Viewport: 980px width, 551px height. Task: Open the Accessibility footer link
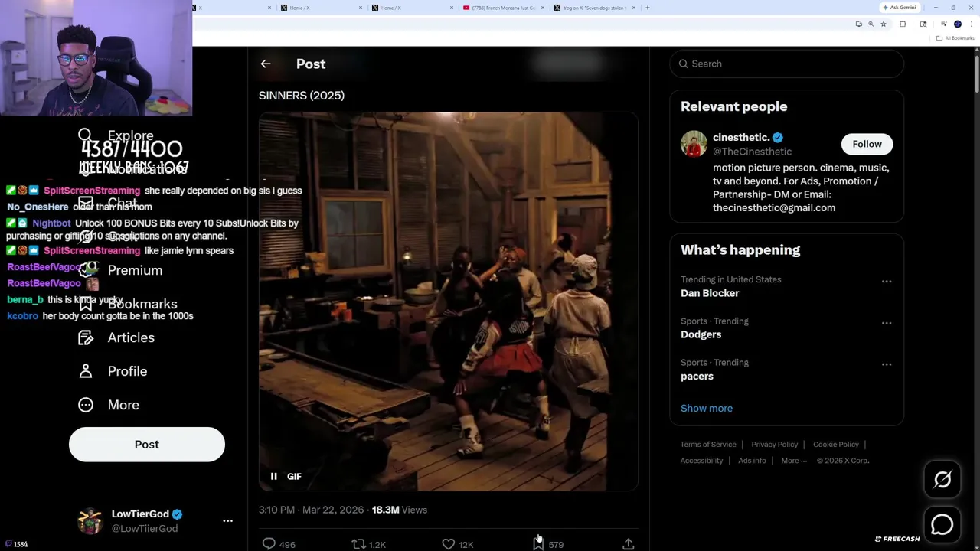(701, 461)
